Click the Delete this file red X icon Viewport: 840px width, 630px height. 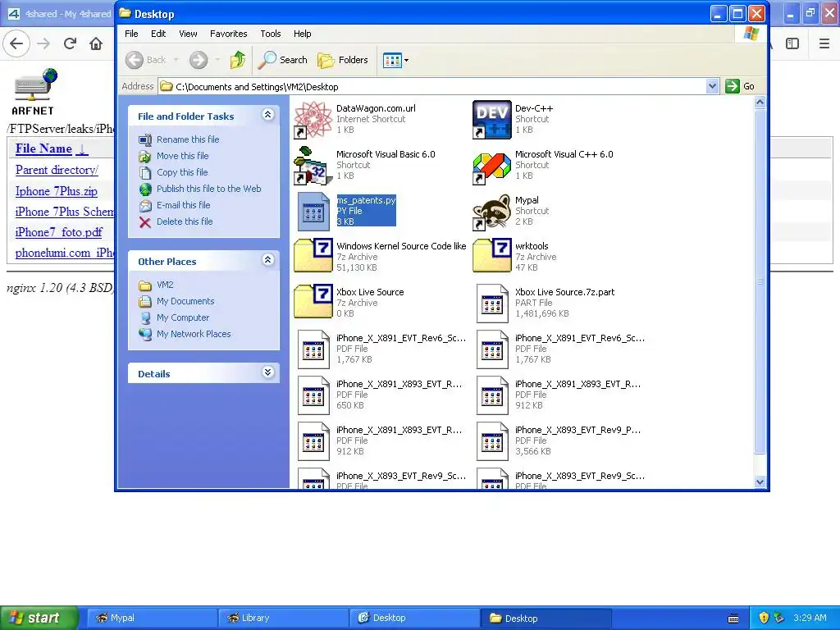click(145, 221)
